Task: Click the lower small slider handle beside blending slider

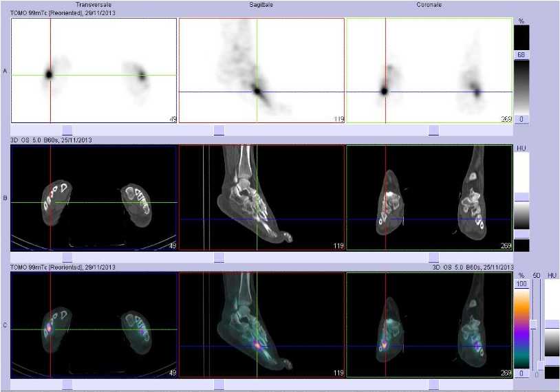Action: click(x=541, y=366)
